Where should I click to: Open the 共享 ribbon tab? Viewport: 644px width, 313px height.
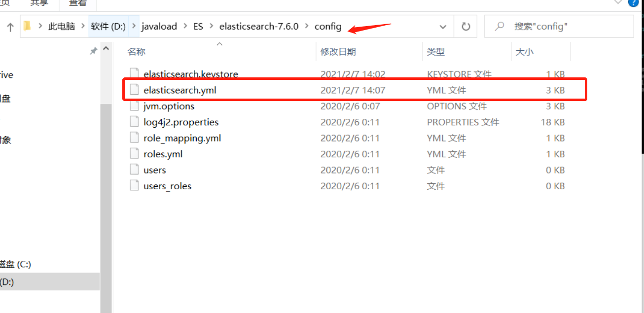point(38,3)
